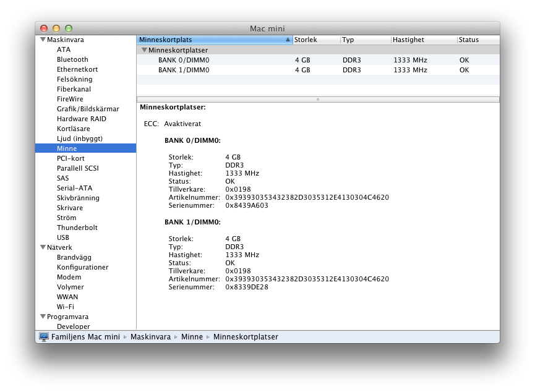The width and height of the screenshot is (535, 392).
Task: Click the sort arrow in Minneskortplats header
Action: pos(288,40)
